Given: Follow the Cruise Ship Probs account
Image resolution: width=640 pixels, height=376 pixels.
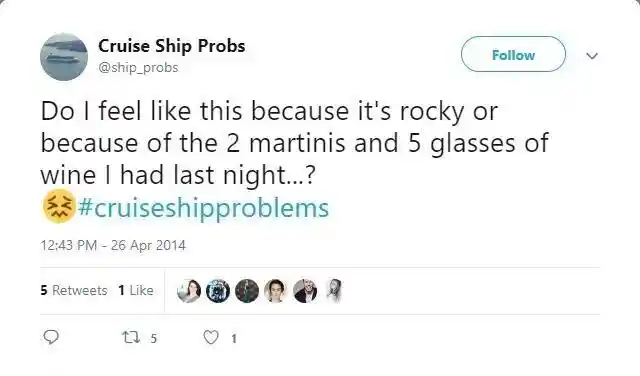Looking at the screenshot, I should point(513,54).
